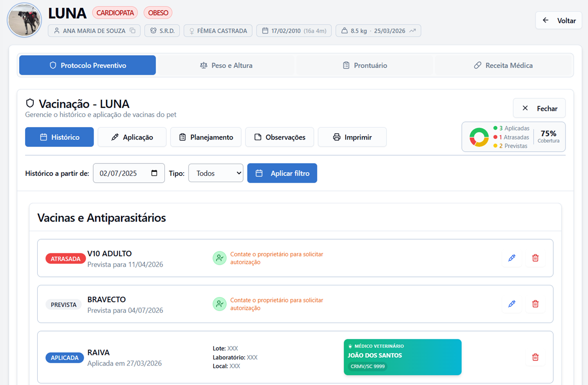Click 'Prevista para 04/07/2026' text

(125, 310)
